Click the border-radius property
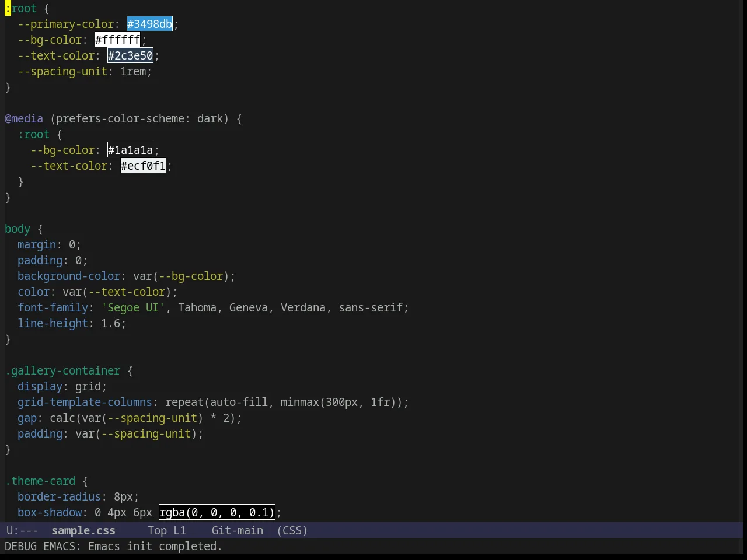This screenshot has height=560, width=747. tap(59, 496)
